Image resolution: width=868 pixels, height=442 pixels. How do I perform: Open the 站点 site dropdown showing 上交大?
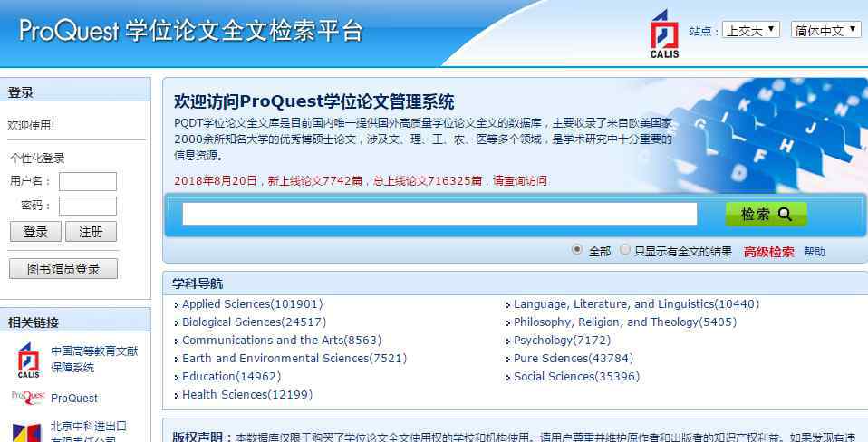[750, 30]
